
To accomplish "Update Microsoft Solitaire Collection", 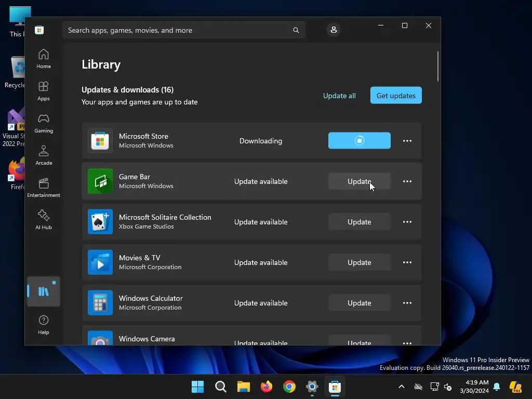I will pyautogui.click(x=360, y=222).
